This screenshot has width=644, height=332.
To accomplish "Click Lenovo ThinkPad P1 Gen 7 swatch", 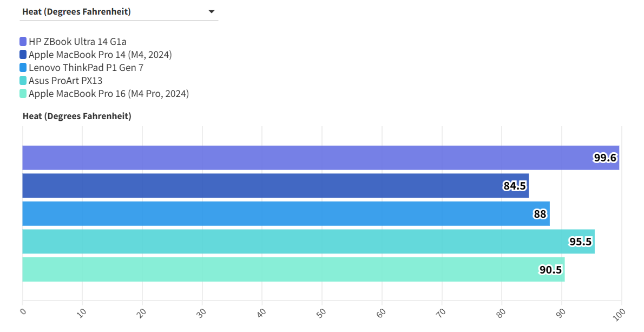I will tap(23, 68).
